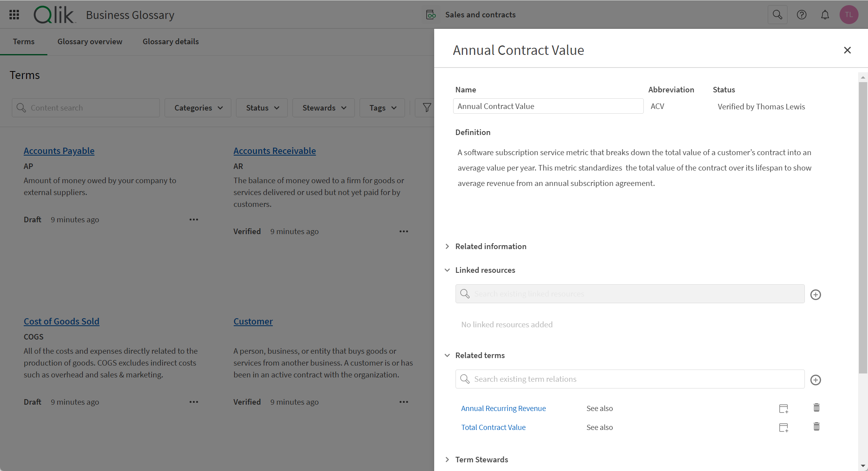Collapse the Linked resources section
868x471 pixels.
coord(448,270)
